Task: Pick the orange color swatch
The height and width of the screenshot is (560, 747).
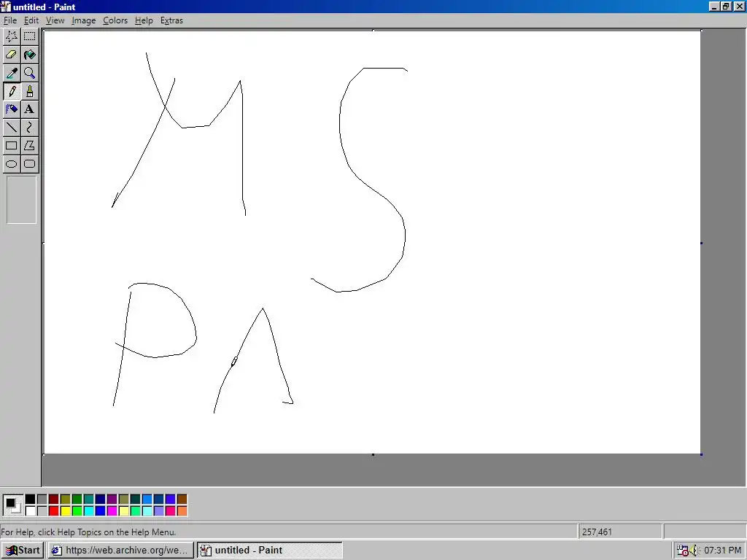Action: [x=182, y=511]
